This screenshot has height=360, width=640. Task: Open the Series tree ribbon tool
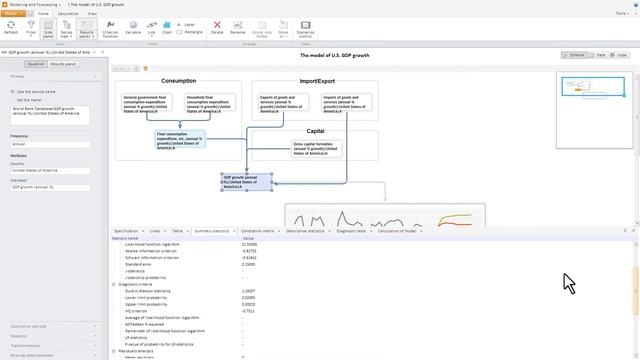click(66, 29)
